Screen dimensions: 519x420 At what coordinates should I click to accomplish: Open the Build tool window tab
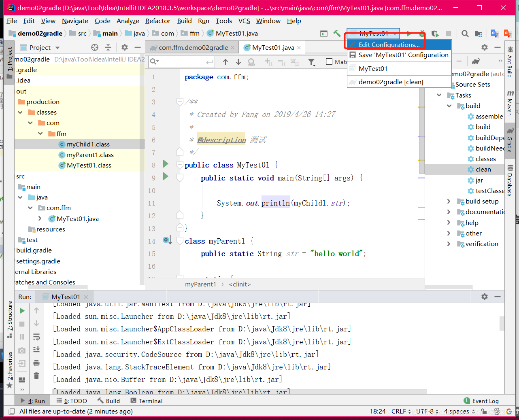(x=108, y=401)
